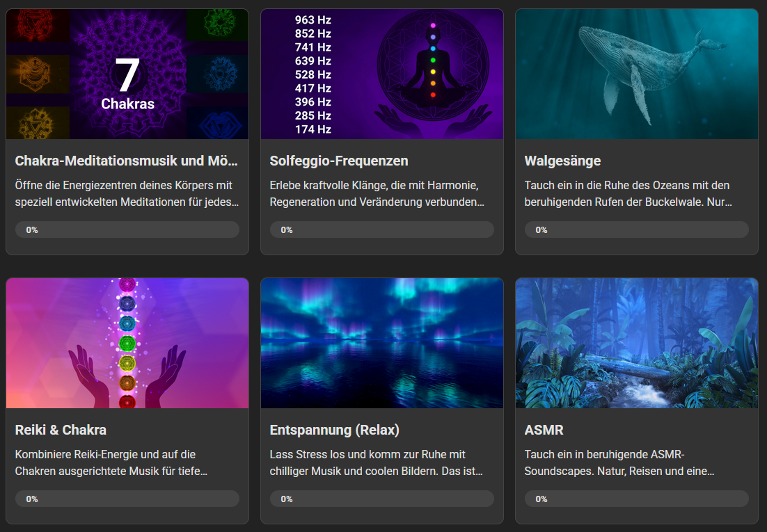Click the progress bar under Chakra-Meditationsmusik
767x532 pixels.
point(127,229)
